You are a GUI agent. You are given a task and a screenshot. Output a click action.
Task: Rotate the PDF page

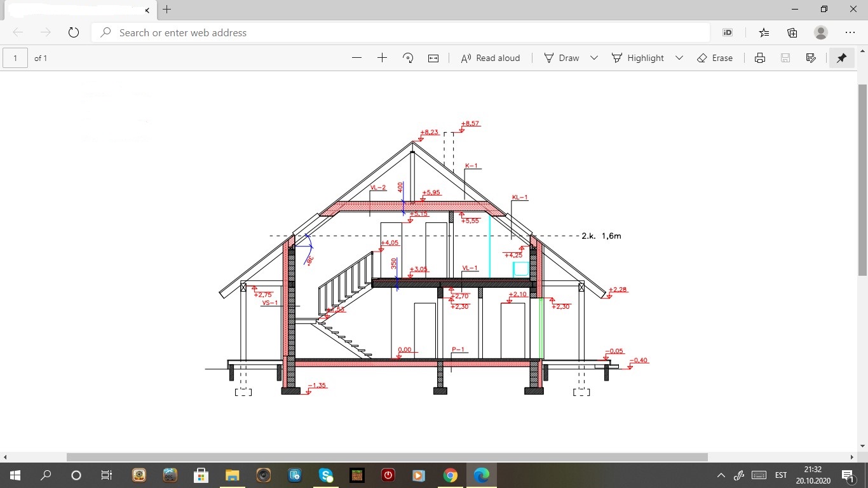408,58
